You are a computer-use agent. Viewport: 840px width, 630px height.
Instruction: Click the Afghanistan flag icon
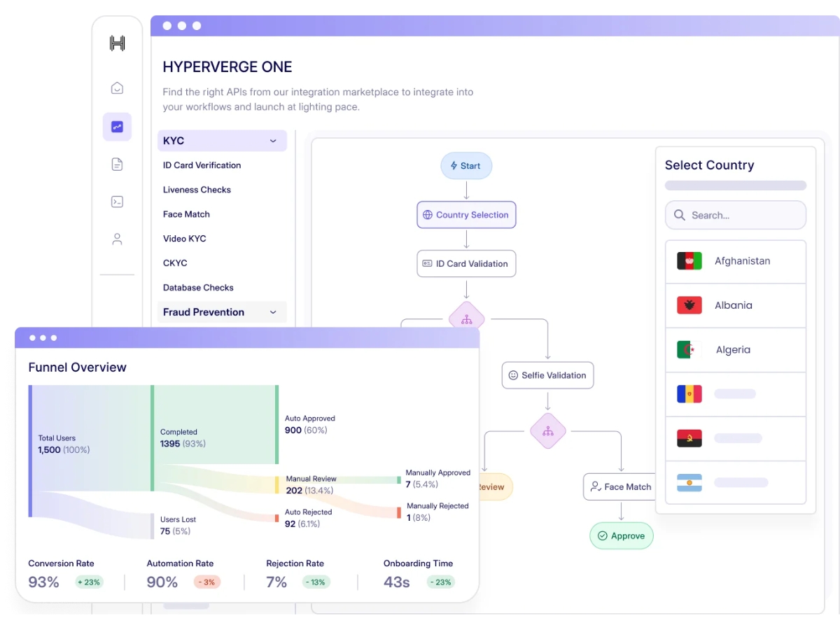click(689, 261)
